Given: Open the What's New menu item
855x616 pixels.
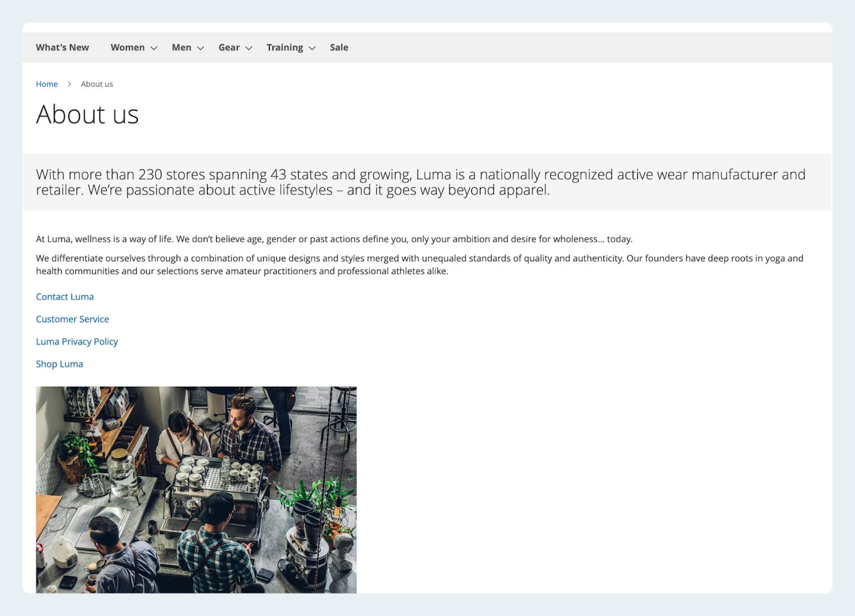Looking at the screenshot, I should [62, 47].
